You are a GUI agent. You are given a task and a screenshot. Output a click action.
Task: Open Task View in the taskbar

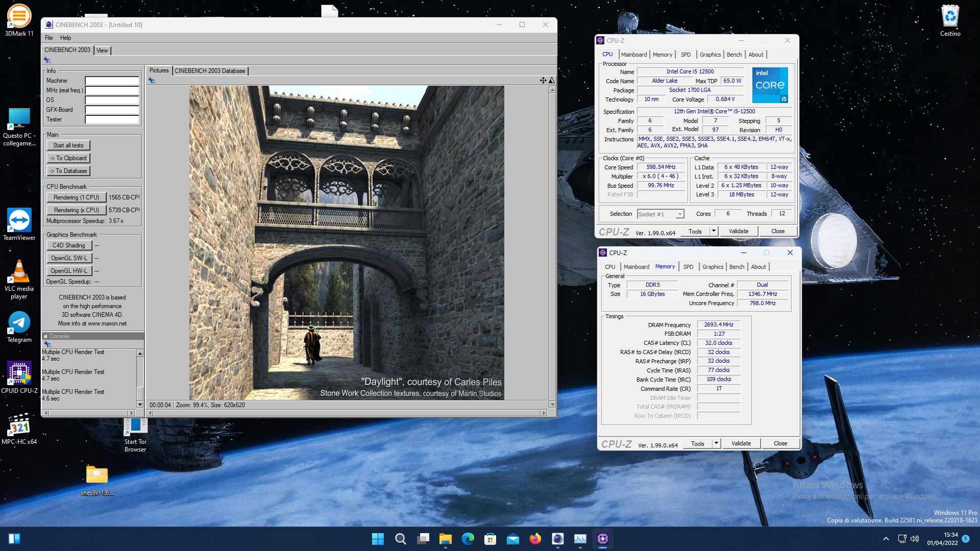pyautogui.click(x=423, y=539)
